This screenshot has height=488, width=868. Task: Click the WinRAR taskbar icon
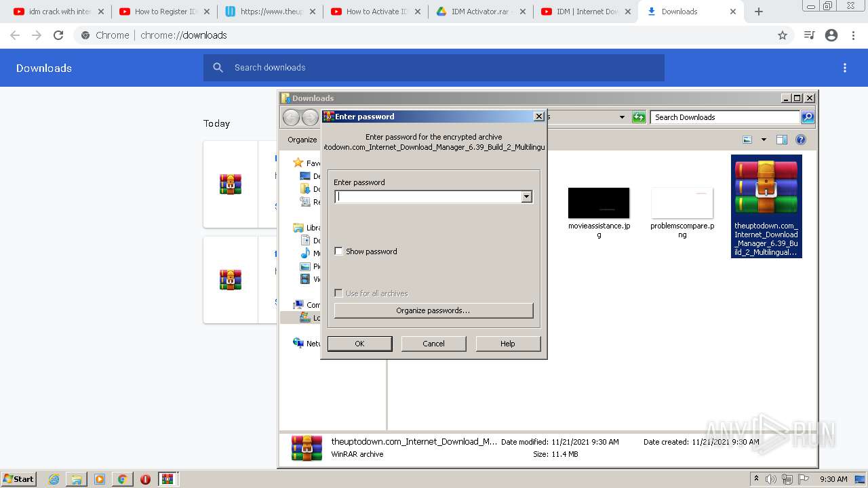tap(167, 479)
